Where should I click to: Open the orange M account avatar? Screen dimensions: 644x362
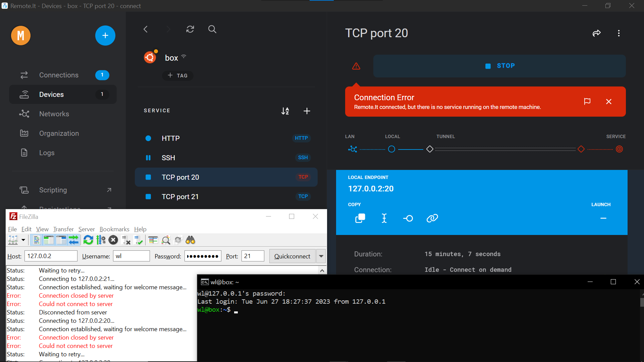21,36
